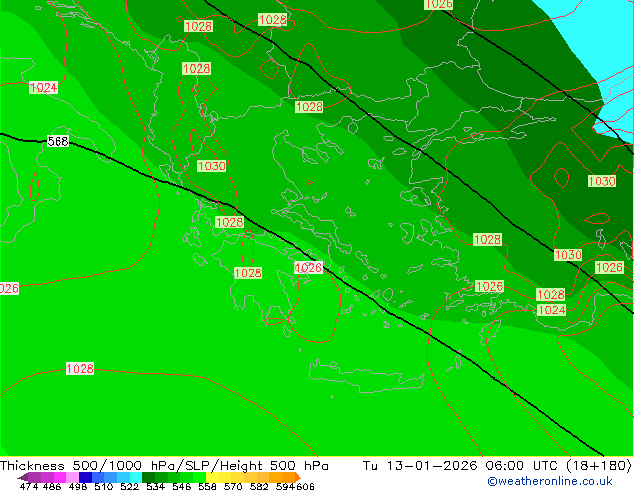Screen dimensions: 634x490
Task: Click the 1028 label with white background
Action: pos(80,369)
